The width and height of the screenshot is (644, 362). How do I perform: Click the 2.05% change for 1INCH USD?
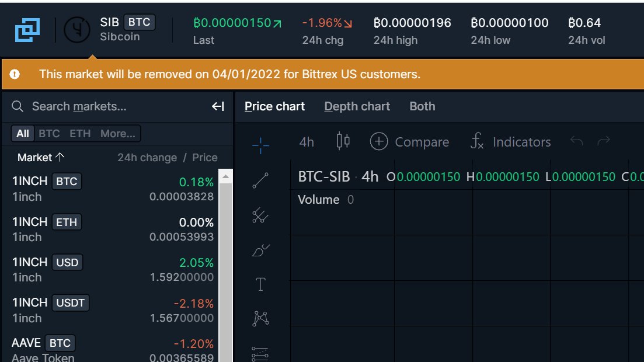(196, 263)
